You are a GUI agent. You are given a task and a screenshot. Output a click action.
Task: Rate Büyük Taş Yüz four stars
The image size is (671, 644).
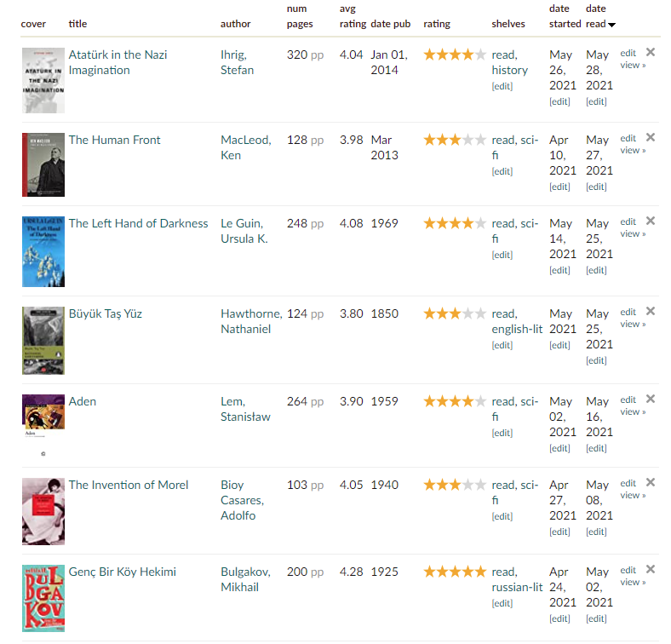point(467,313)
